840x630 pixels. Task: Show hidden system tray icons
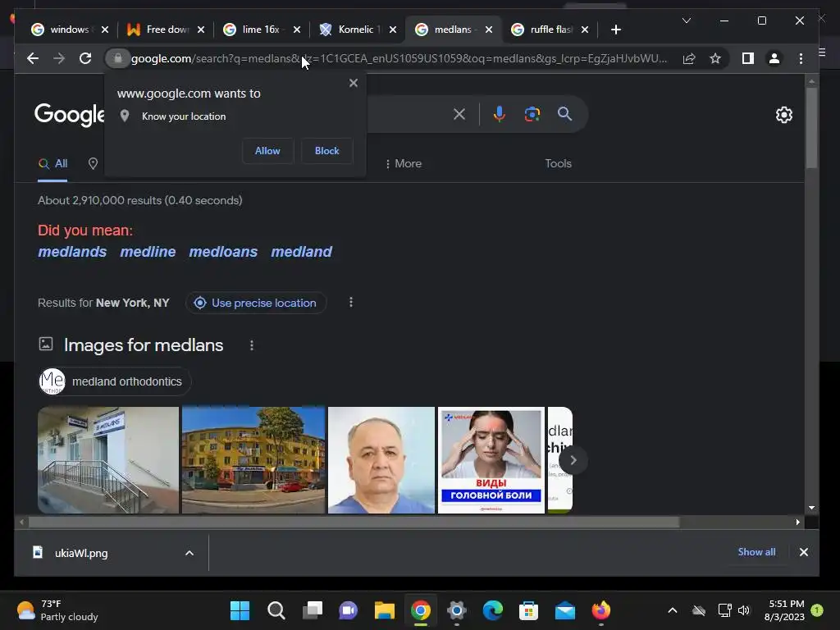coord(673,610)
